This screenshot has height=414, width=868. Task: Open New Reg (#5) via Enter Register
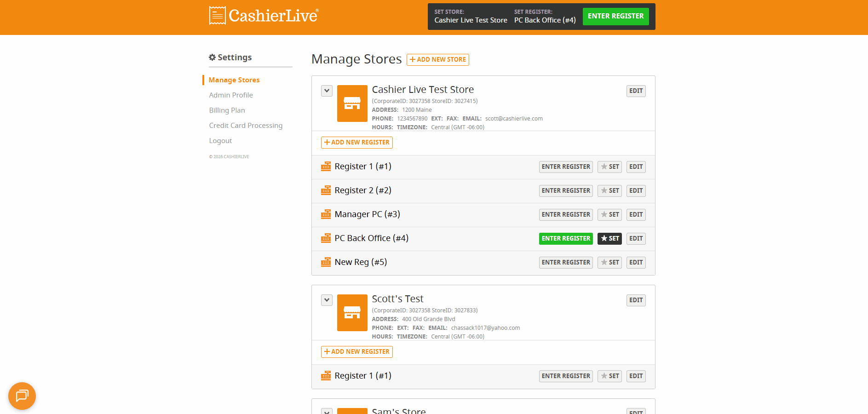pos(566,263)
